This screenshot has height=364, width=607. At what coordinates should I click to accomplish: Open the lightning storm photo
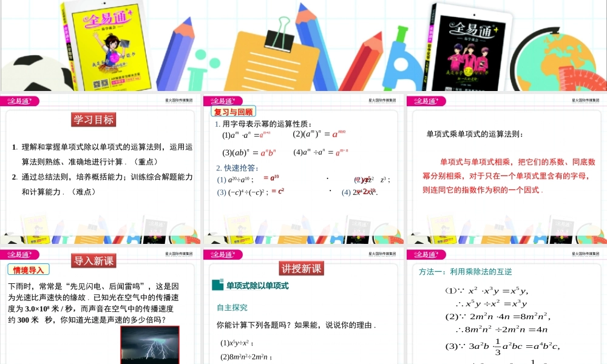(150, 345)
